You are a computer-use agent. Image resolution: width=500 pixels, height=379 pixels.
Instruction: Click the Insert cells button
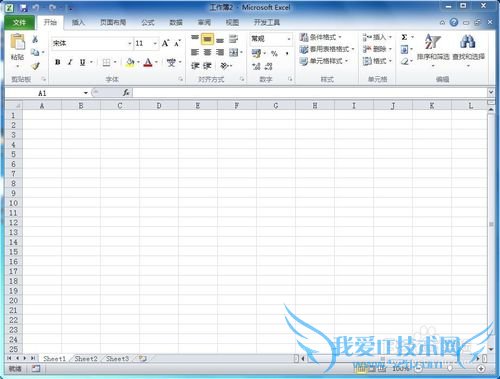click(x=377, y=37)
